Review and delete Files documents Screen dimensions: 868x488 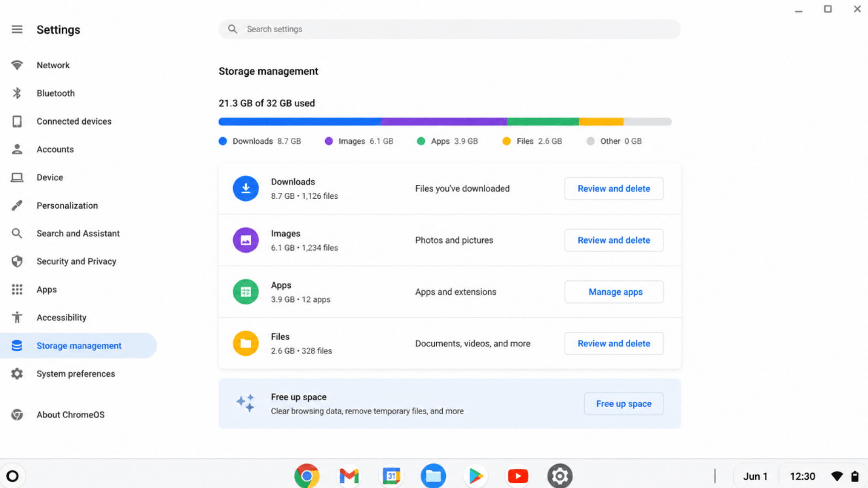(614, 343)
